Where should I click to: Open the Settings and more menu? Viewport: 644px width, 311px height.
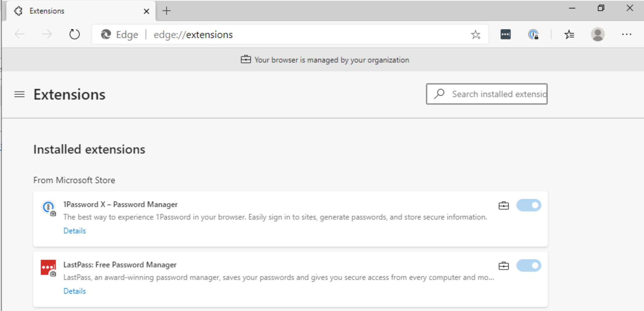[626, 34]
